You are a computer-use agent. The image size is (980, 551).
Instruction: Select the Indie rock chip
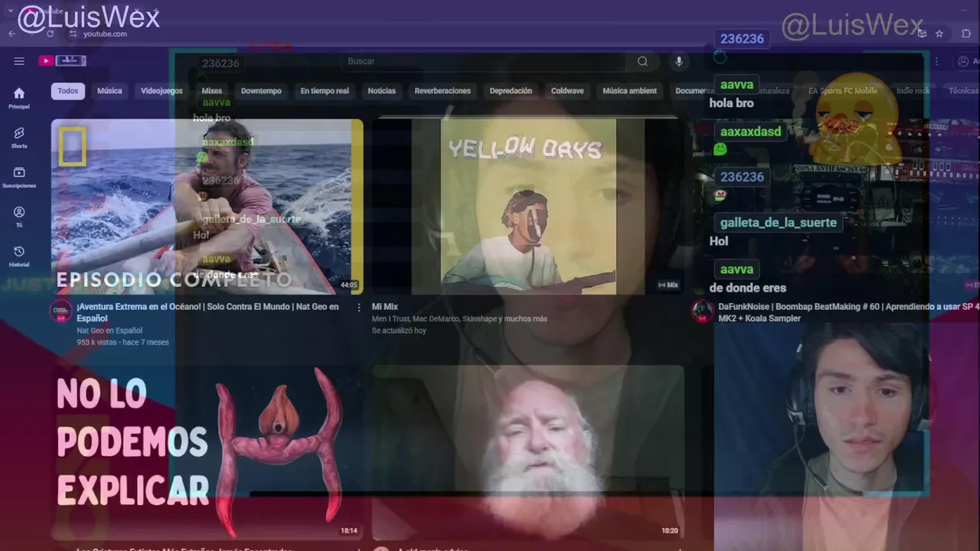pyautogui.click(x=913, y=91)
